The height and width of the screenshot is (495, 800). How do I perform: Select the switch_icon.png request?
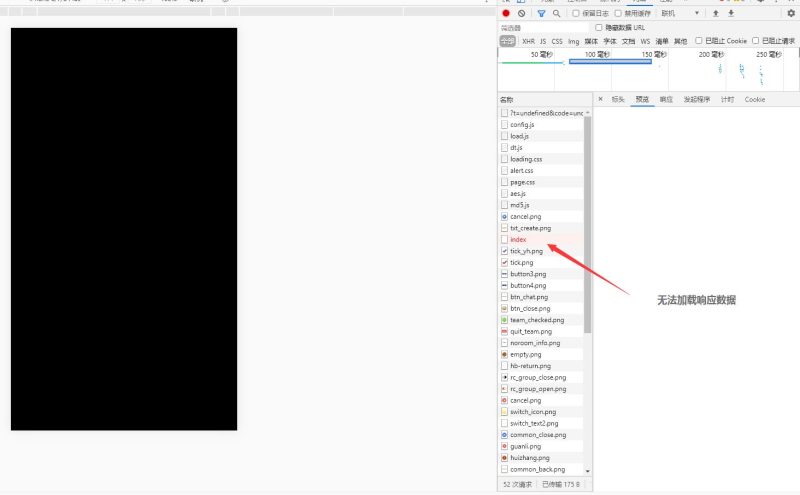541,412
